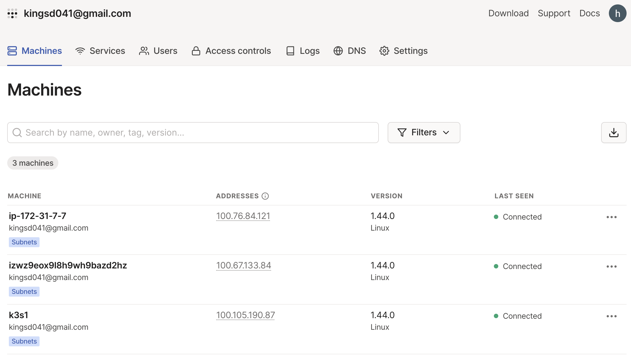Open the address dropdown for 100.76.84.121
The image size is (631, 364).
tap(243, 216)
